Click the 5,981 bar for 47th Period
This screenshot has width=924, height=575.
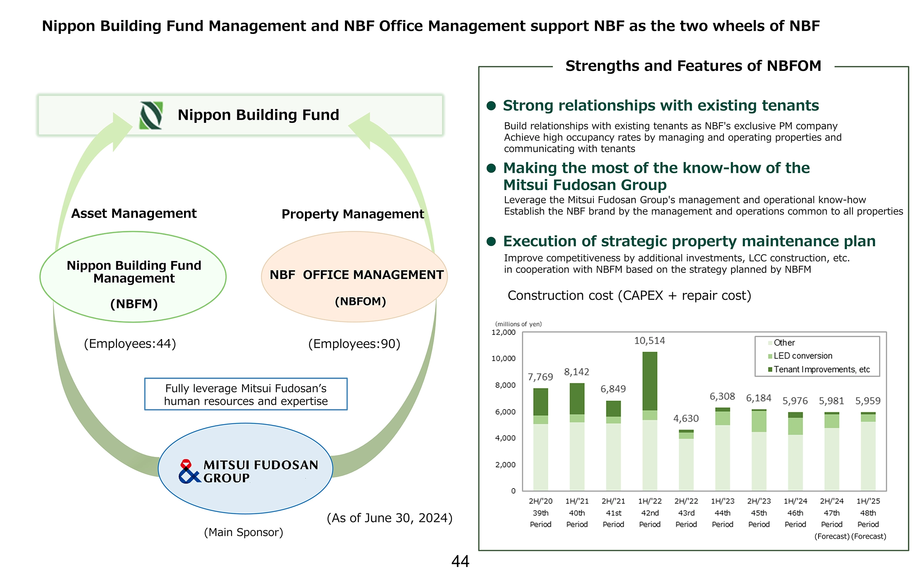(x=832, y=451)
